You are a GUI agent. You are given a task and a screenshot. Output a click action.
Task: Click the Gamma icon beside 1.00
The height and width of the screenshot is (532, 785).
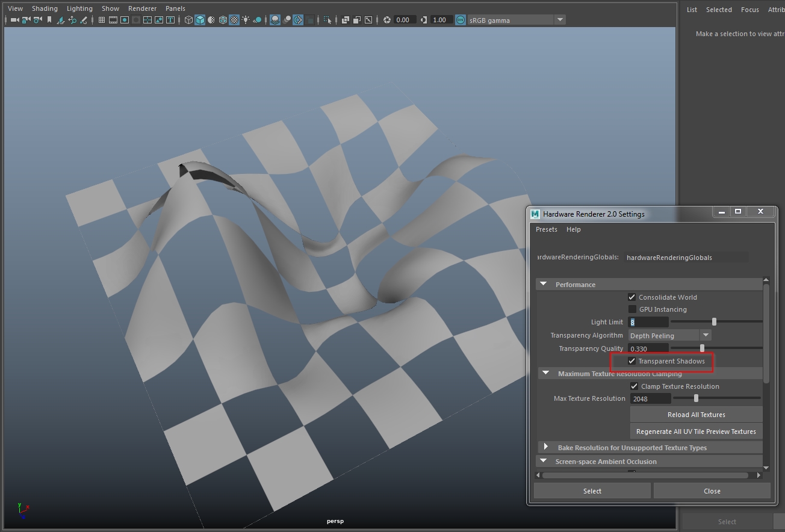[424, 20]
